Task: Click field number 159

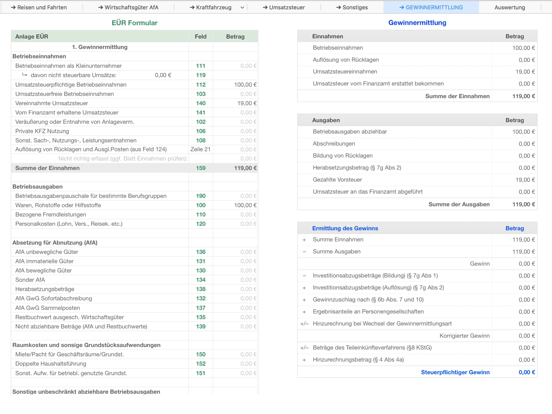Action: pyautogui.click(x=201, y=168)
